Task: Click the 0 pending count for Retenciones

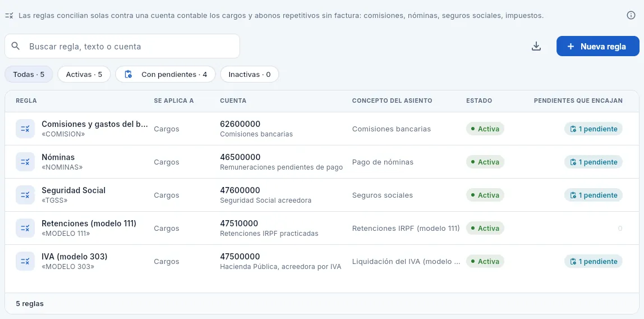Action: 620,228
